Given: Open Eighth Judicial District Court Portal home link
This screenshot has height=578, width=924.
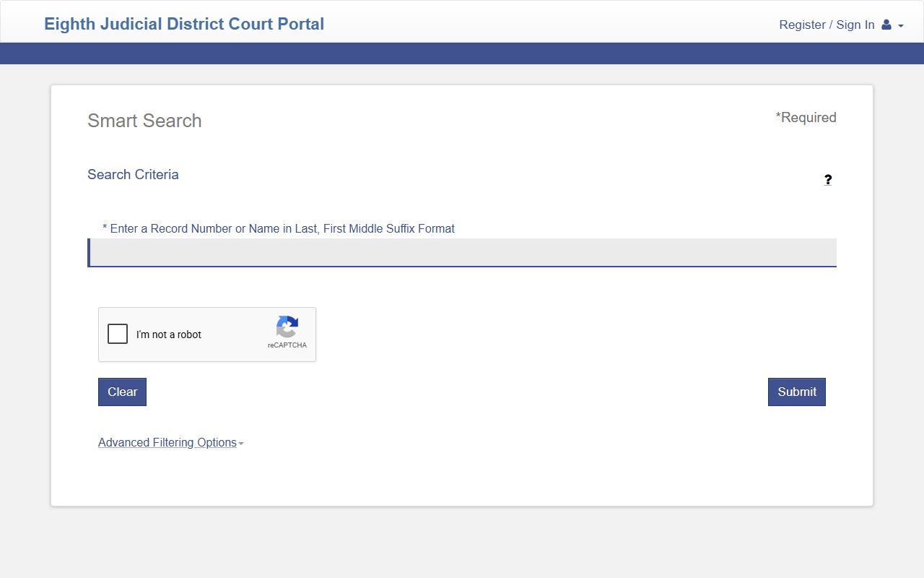Looking at the screenshot, I should (x=184, y=24).
